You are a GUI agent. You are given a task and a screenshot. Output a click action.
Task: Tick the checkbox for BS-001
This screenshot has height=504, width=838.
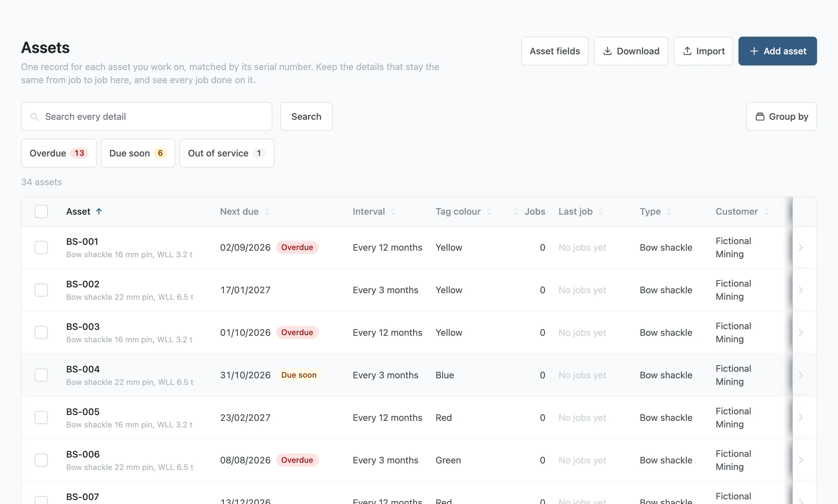click(x=41, y=248)
